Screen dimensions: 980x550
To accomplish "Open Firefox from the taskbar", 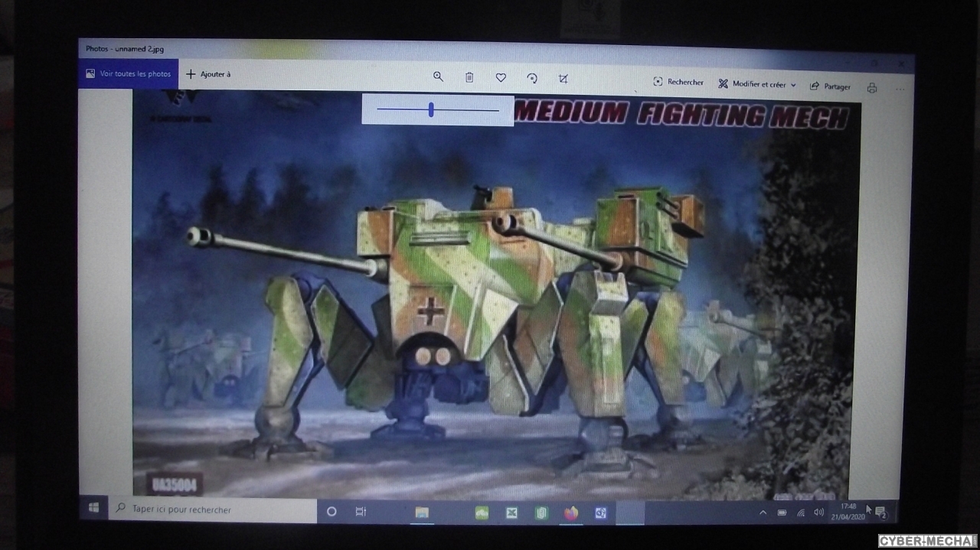I will [x=571, y=513].
